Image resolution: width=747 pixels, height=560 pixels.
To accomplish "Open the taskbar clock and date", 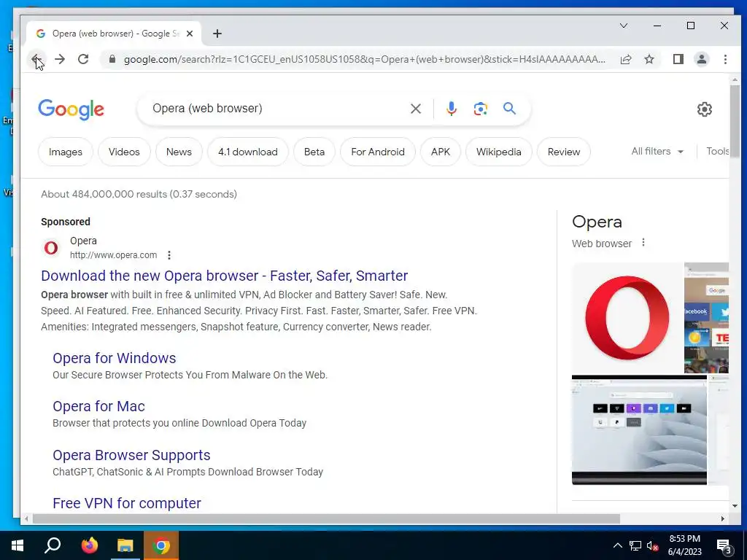I will click(x=684, y=545).
